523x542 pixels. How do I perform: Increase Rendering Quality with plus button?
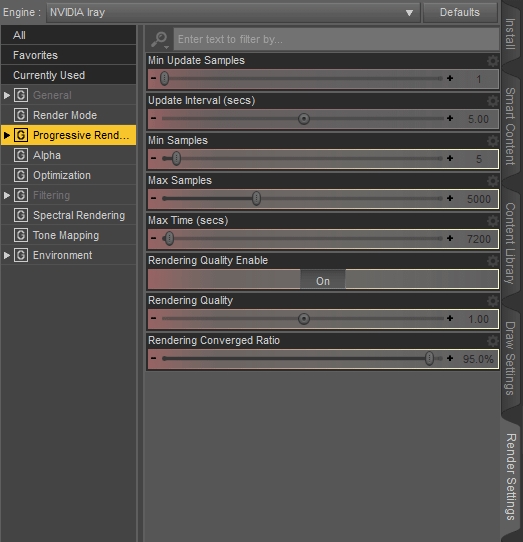(x=450, y=318)
